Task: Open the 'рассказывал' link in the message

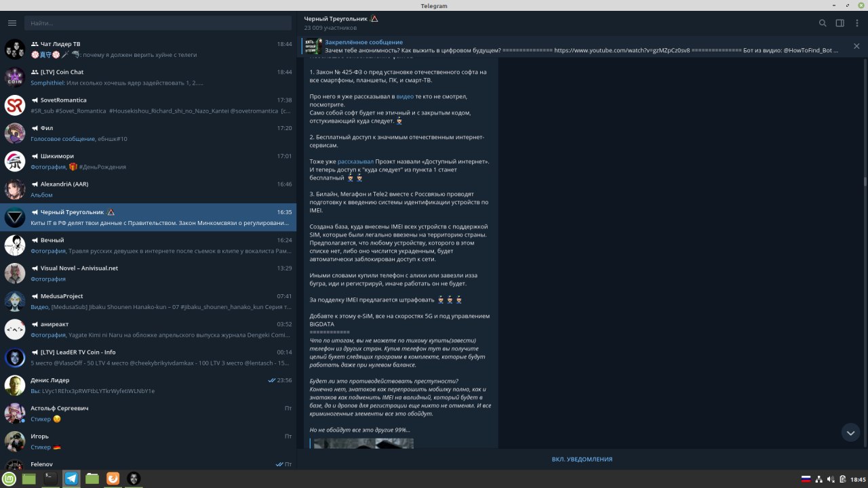Action: pos(355,161)
